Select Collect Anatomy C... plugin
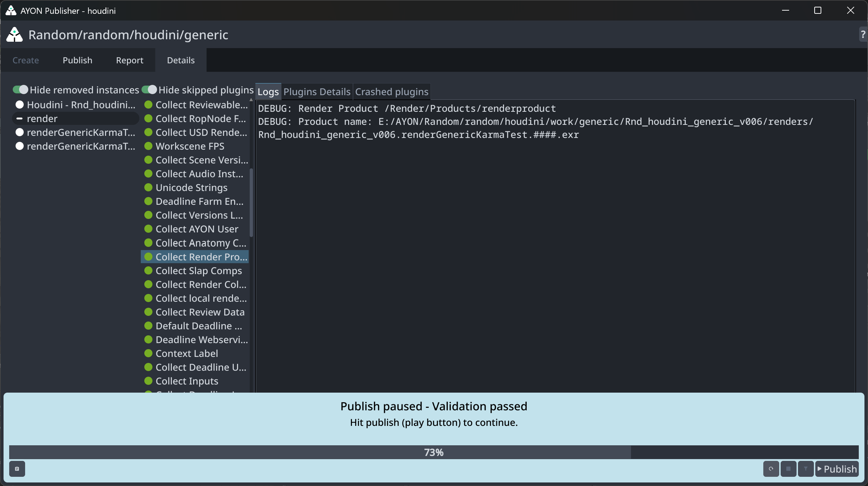Viewport: 868px width, 486px height. [195, 243]
